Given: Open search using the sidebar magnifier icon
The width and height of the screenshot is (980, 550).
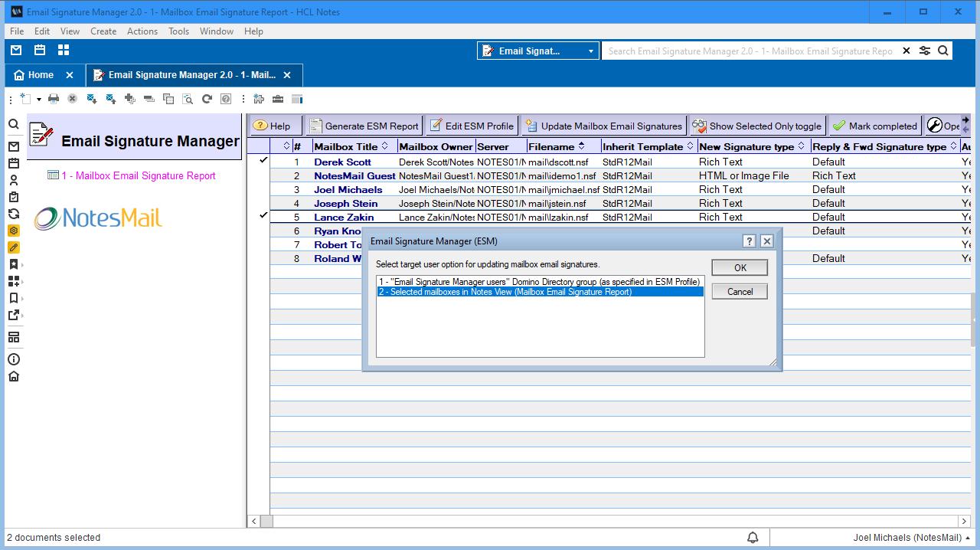Looking at the screenshot, I should [14, 123].
